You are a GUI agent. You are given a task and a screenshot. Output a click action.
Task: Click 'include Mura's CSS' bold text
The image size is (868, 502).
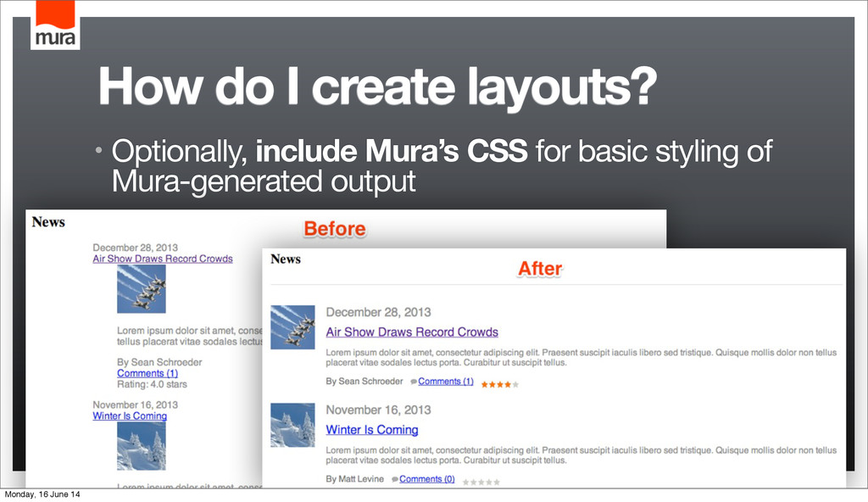(x=392, y=151)
